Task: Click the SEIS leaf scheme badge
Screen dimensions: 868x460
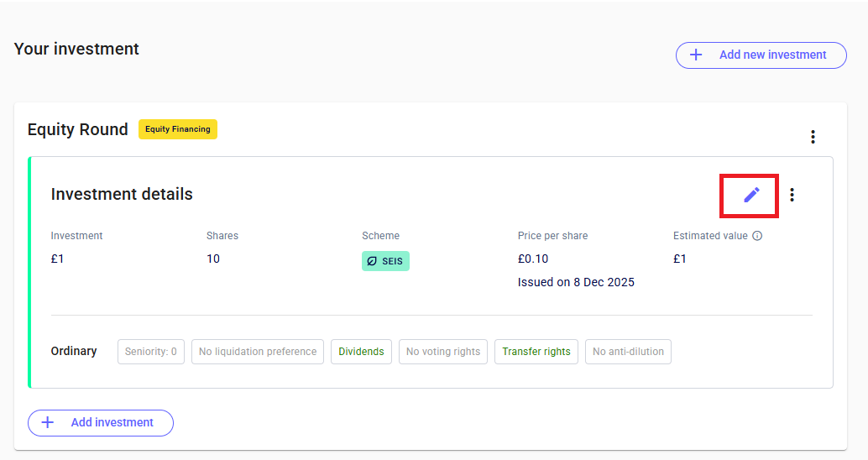Action: coord(385,261)
